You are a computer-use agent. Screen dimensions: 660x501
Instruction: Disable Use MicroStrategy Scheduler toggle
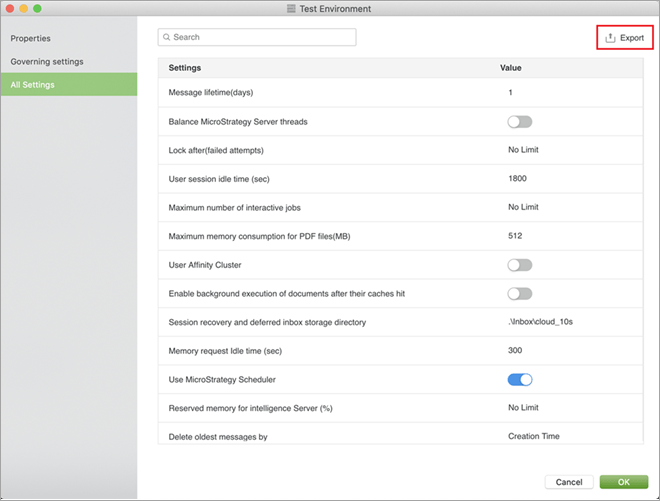coord(520,380)
